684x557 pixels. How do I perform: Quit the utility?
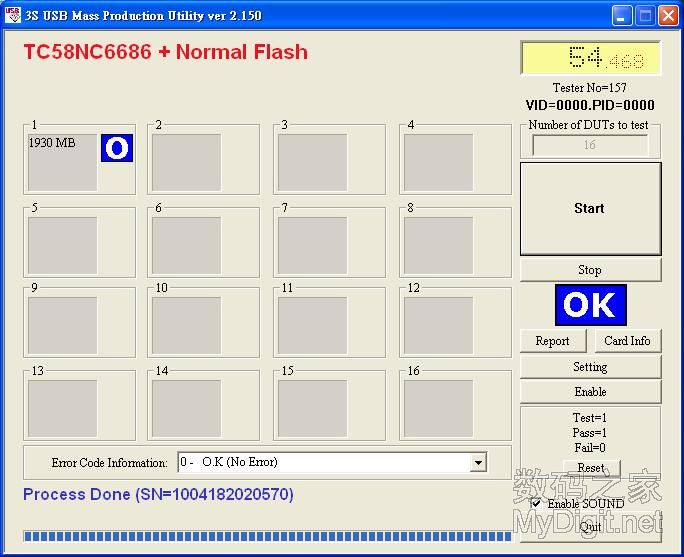point(591,527)
